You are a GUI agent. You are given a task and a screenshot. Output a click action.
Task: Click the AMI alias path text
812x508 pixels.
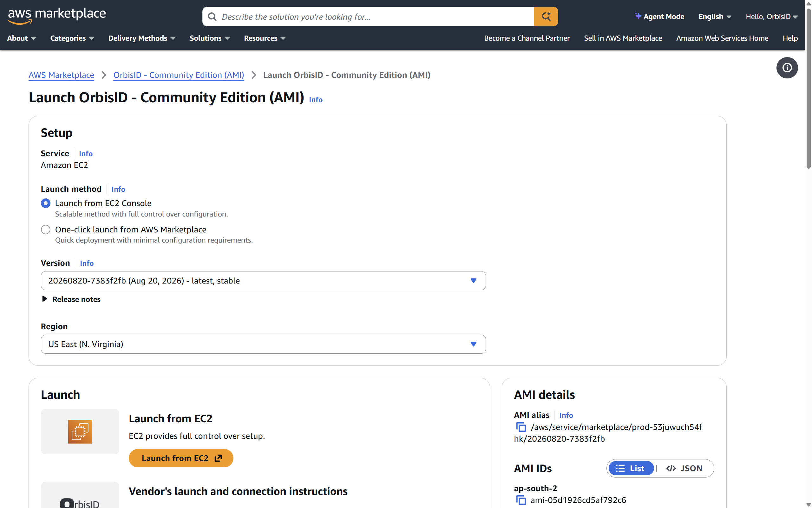point(608,433)
